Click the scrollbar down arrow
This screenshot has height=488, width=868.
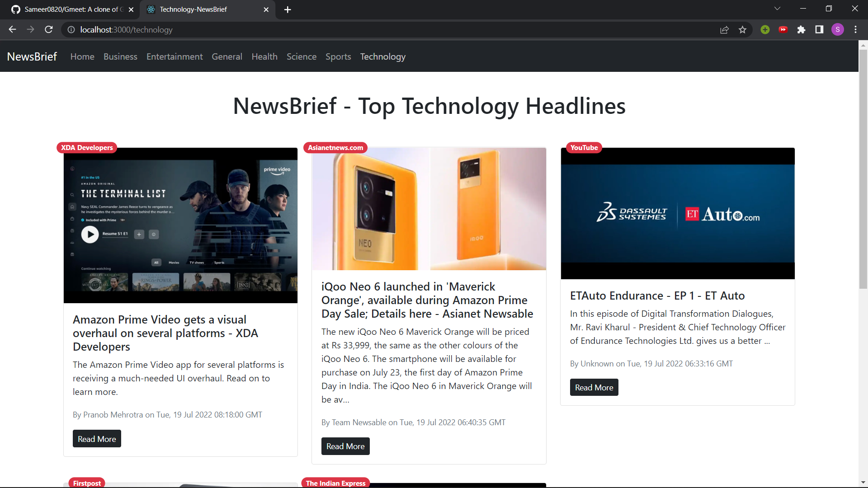(863, 483)
